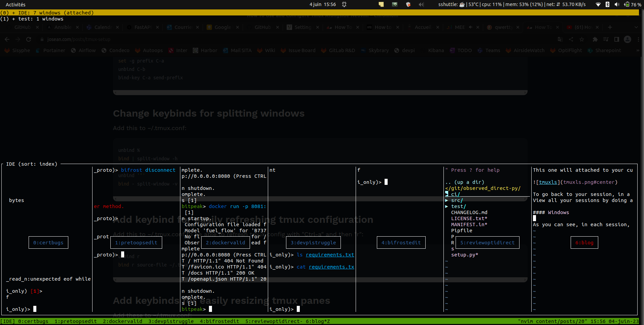Go forward in the Chromium window
This screenshot has height=325, width=644.
click(18, 39)
